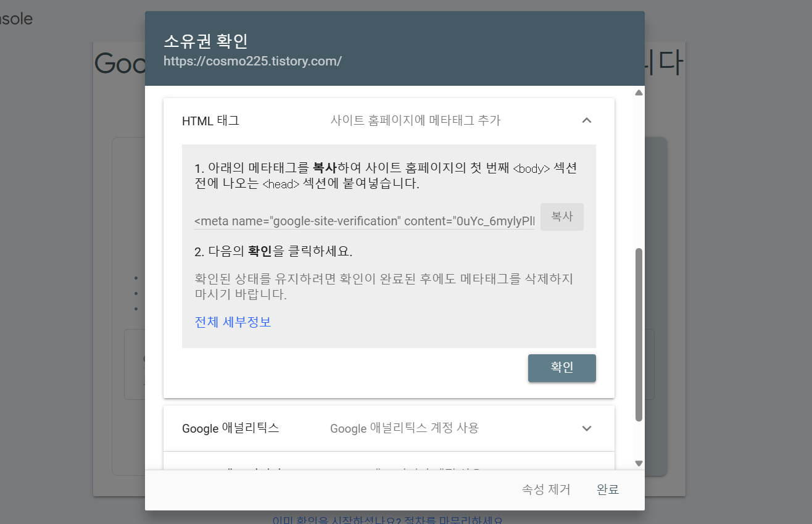This screenshot has height=524, width=812.
Task: Click 속성 제거 to remove property
Action: click(546, 490)
